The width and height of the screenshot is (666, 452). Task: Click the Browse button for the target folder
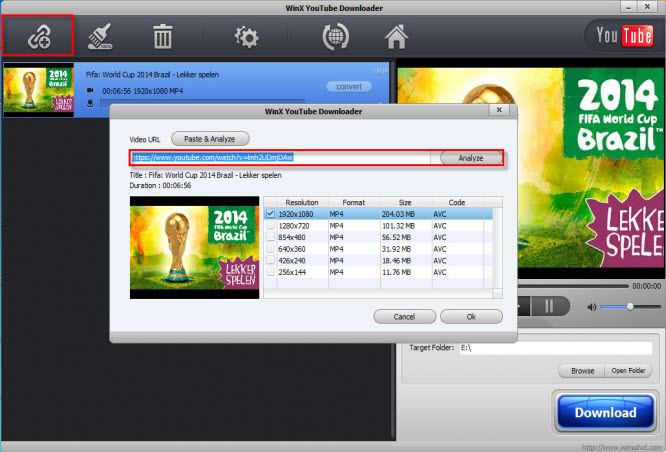click(x=582, y=370)
